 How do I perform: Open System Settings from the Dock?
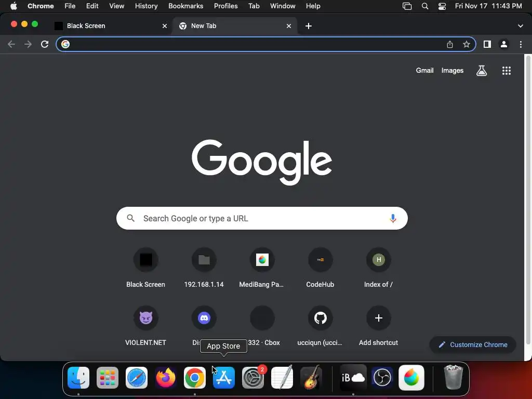(x=253, y=378)
